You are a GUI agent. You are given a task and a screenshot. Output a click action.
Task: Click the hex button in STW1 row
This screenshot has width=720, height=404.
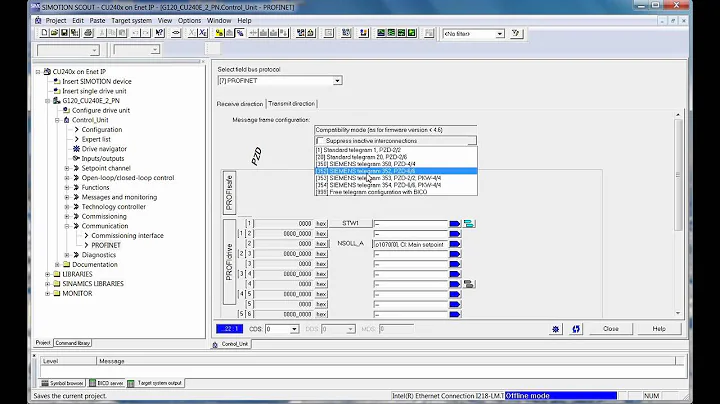click(x=321, y=224)
